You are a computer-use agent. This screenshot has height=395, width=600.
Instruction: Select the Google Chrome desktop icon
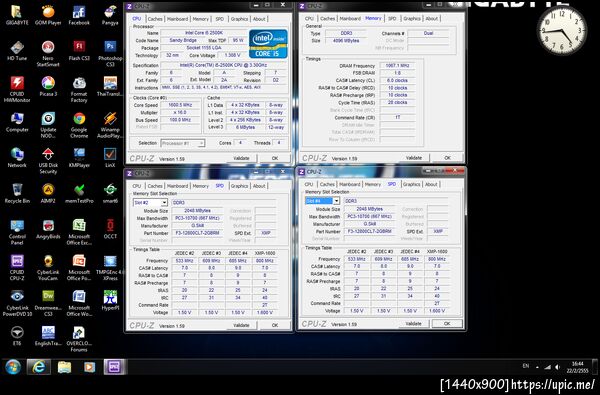(x=79, y=125)
